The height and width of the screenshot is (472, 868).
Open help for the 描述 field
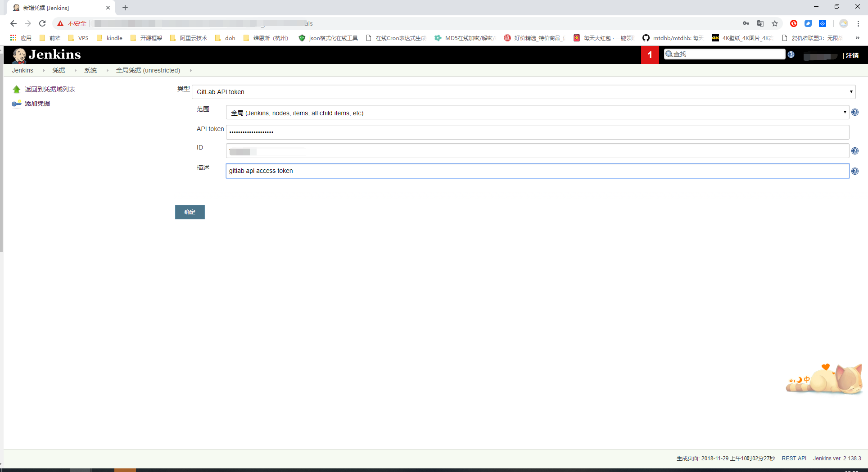(855, 171)
